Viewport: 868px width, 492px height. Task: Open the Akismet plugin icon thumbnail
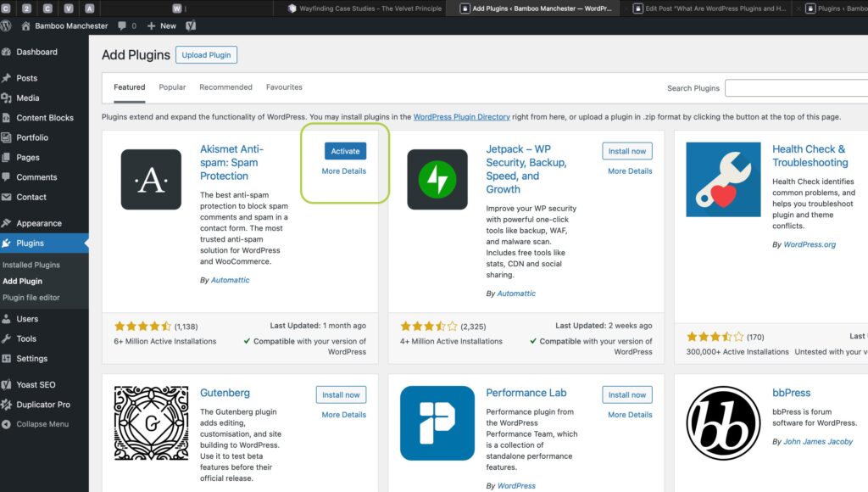tap(151, 180)
